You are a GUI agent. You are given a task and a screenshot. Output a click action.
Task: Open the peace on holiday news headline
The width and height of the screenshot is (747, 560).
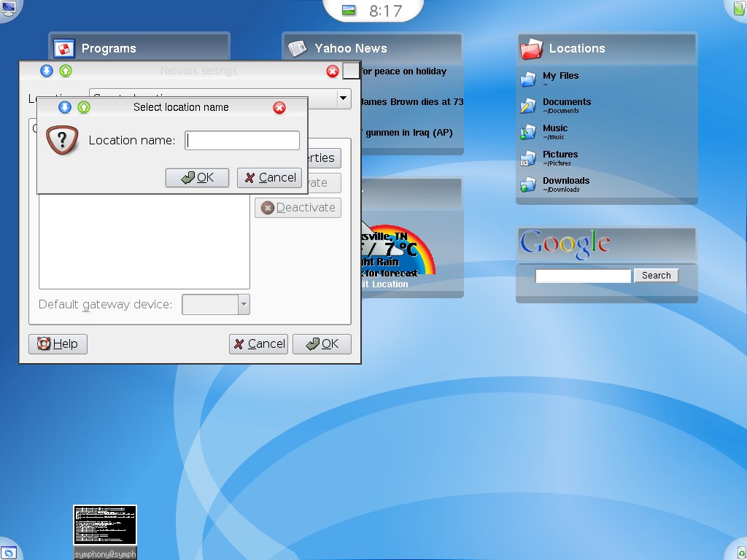(x=404, y=71)
